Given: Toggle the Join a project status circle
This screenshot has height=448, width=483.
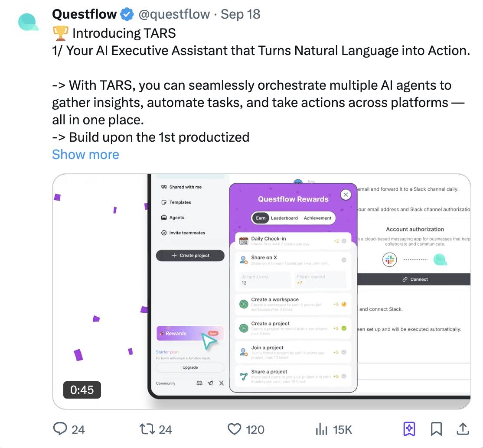Looking at the screenshot, I should click(344, 352).
